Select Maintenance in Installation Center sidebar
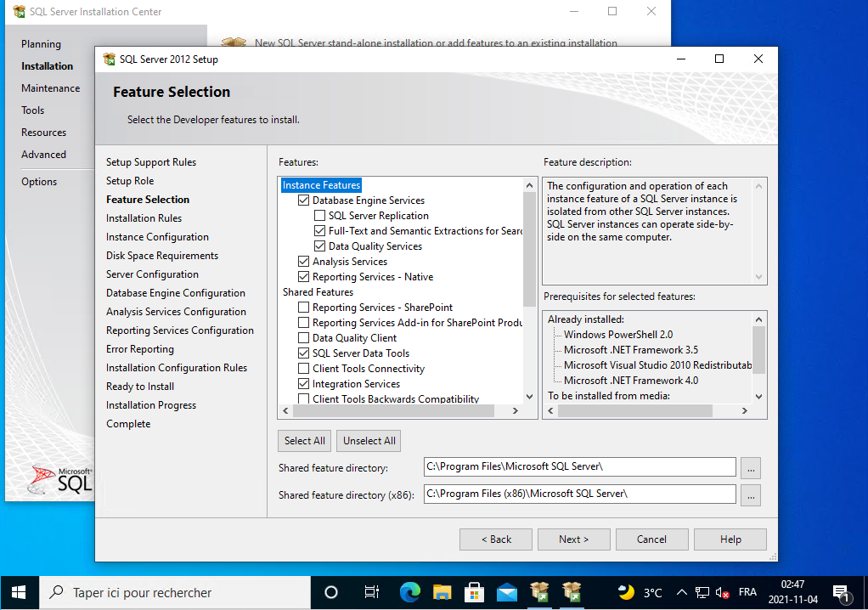Viewport: 868px width, 610px height. [50, 88]
